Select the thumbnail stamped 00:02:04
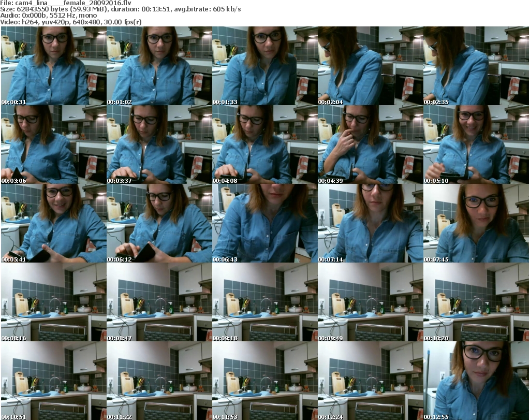 click(371, 66)
